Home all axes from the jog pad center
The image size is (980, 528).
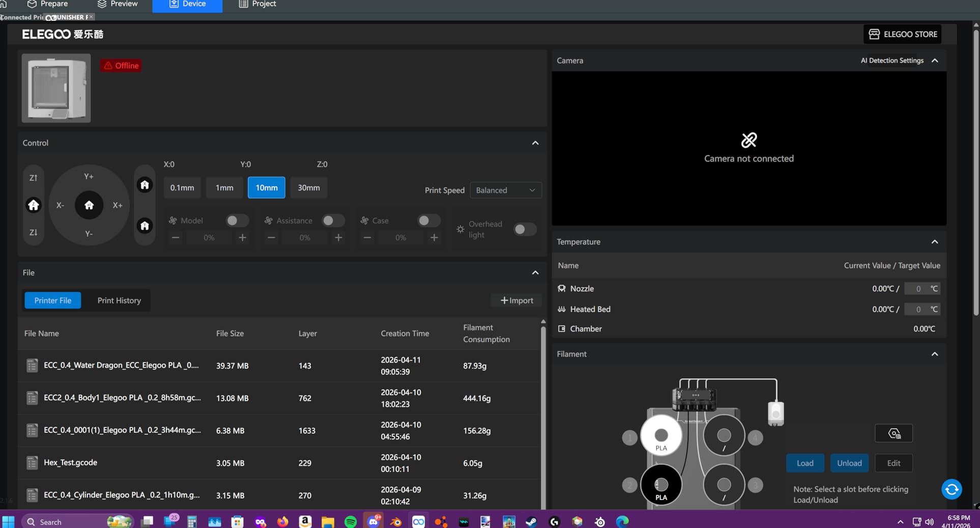[89, 205]
